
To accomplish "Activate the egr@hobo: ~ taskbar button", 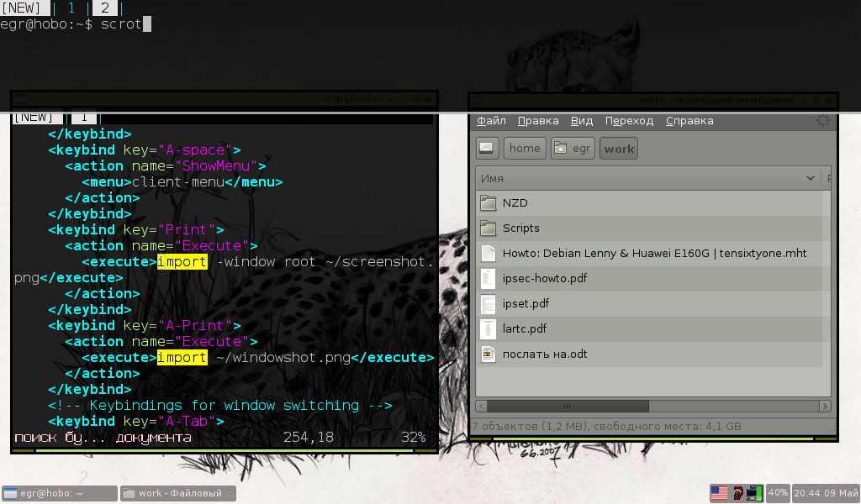I will [60, 493].
